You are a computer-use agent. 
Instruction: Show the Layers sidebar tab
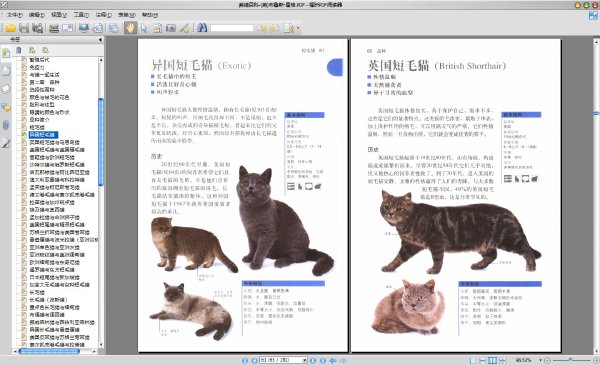click(x=6, y=89)
